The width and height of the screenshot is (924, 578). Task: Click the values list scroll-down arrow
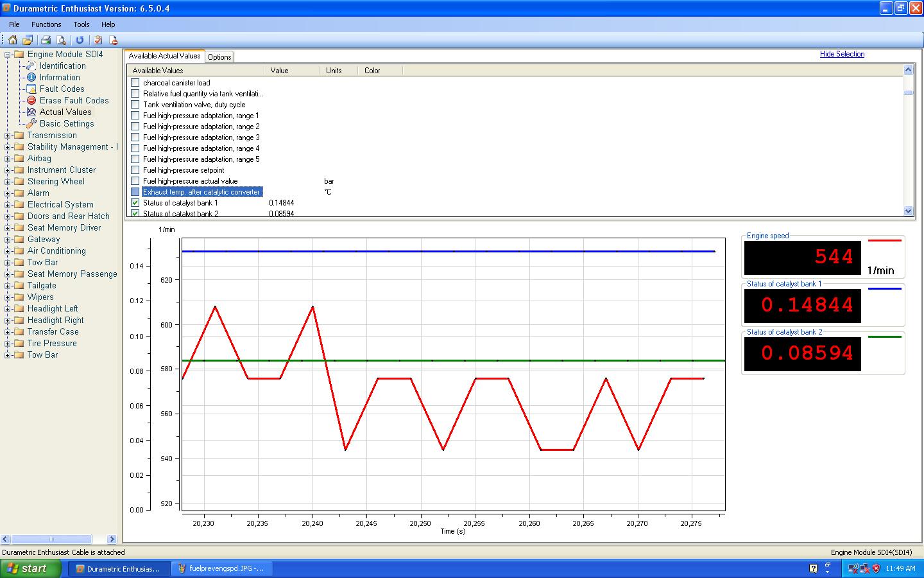[908, 211]
